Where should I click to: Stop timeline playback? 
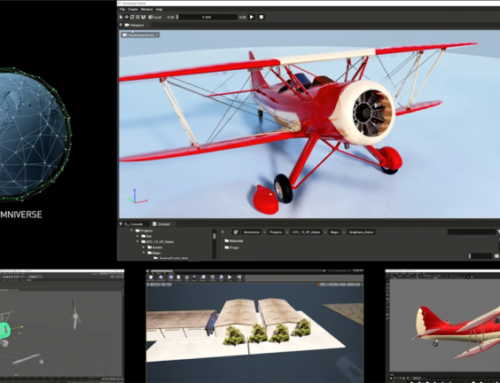pos(261,17)
